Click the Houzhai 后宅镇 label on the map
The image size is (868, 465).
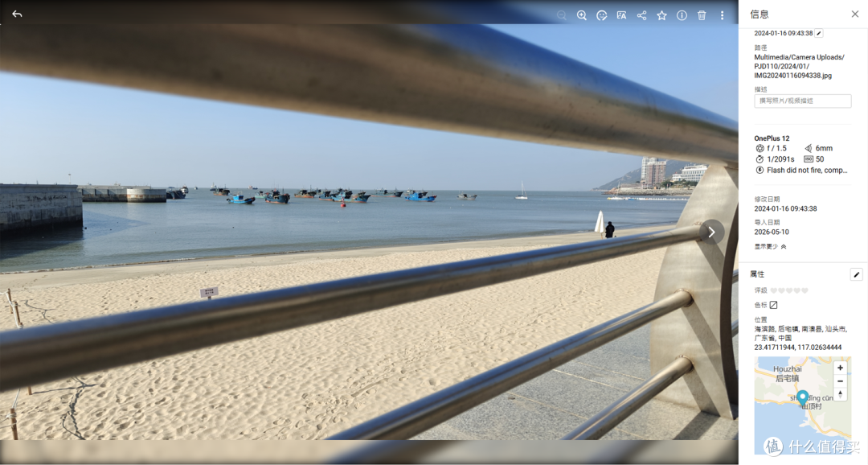[x=787, y=373]
